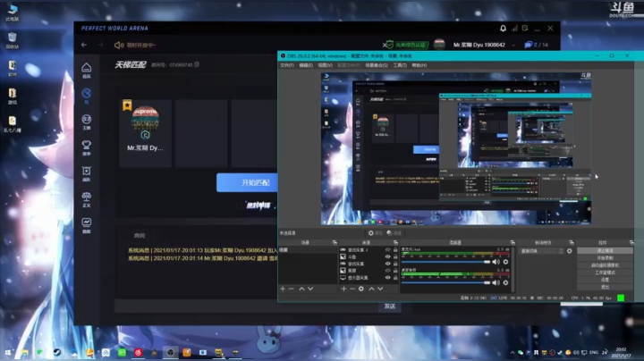Open Steam from the Windows taskbar
Image resolution: width=644 pixels, height=361 pixels.
57,352
